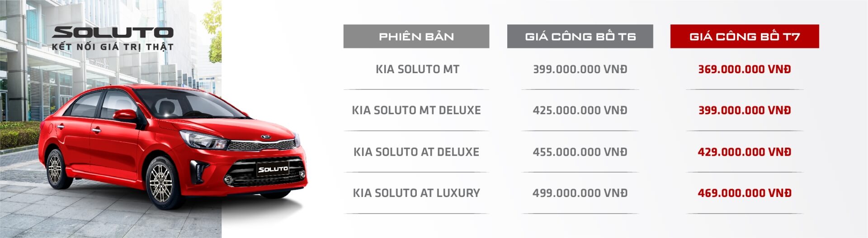Click the 499.000.000 VNĐ grey price

coord(580,193)
